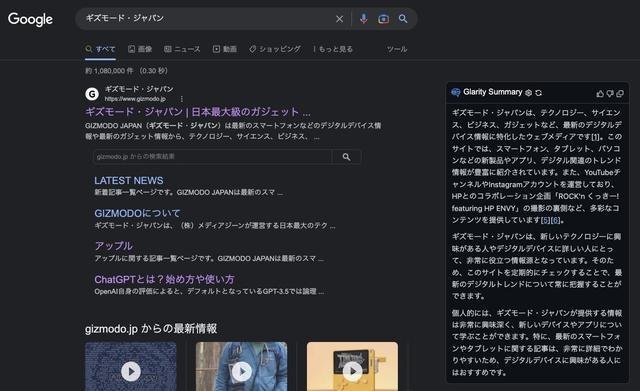Expand the もっと見る menu
The width and height of the screenshot is (640, 391).
[333, 49]
